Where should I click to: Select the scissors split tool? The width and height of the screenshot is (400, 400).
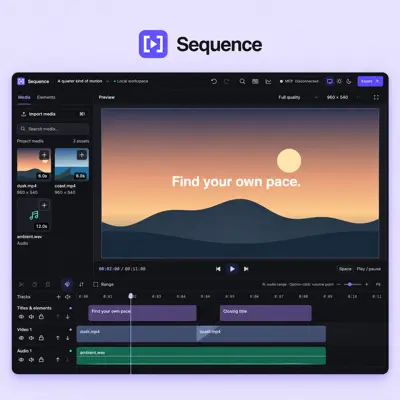(21, 284)
